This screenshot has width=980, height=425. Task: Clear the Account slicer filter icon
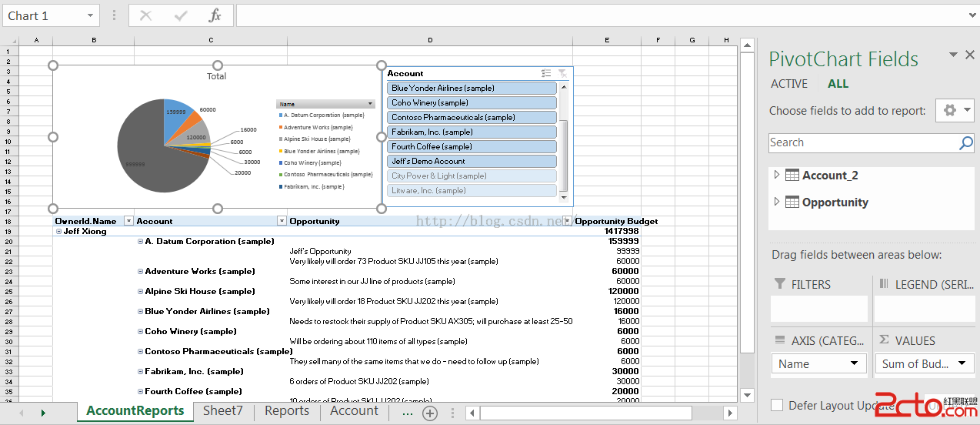562,73
